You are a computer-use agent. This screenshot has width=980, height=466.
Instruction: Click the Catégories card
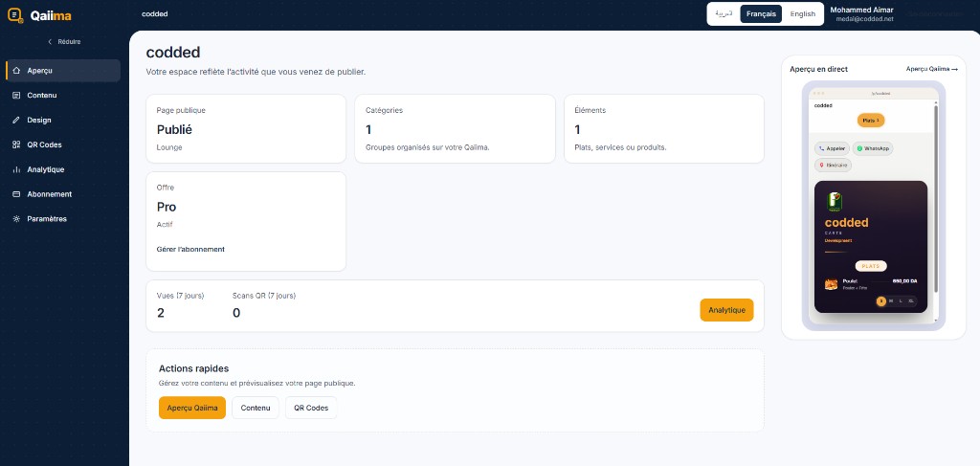[455, 128]
